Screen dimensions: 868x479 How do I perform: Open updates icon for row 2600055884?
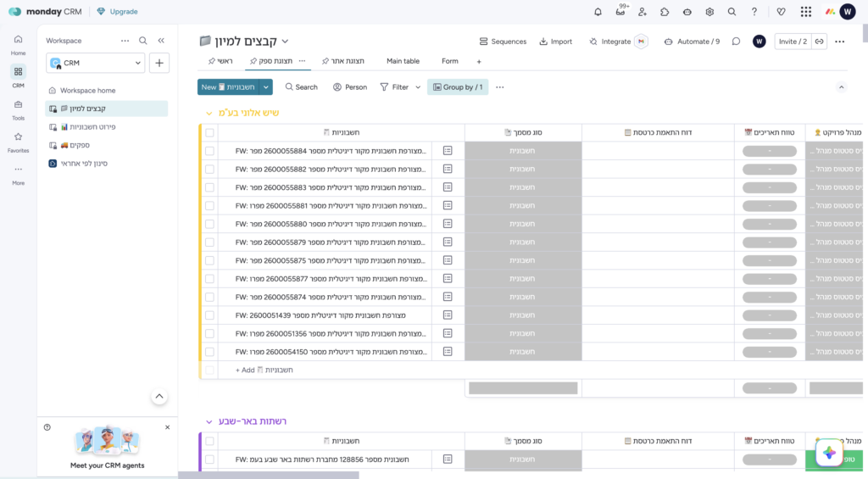pos(448,151)
